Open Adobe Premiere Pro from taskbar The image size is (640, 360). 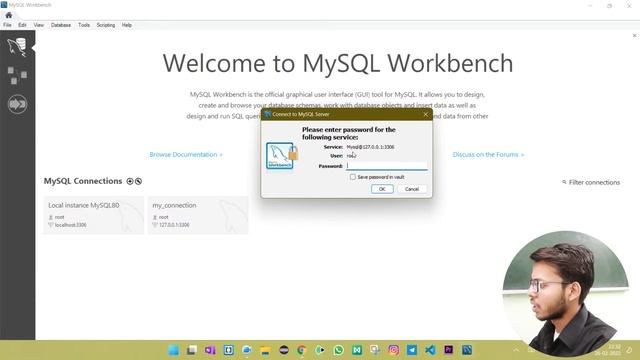click(x=449, y=350)
